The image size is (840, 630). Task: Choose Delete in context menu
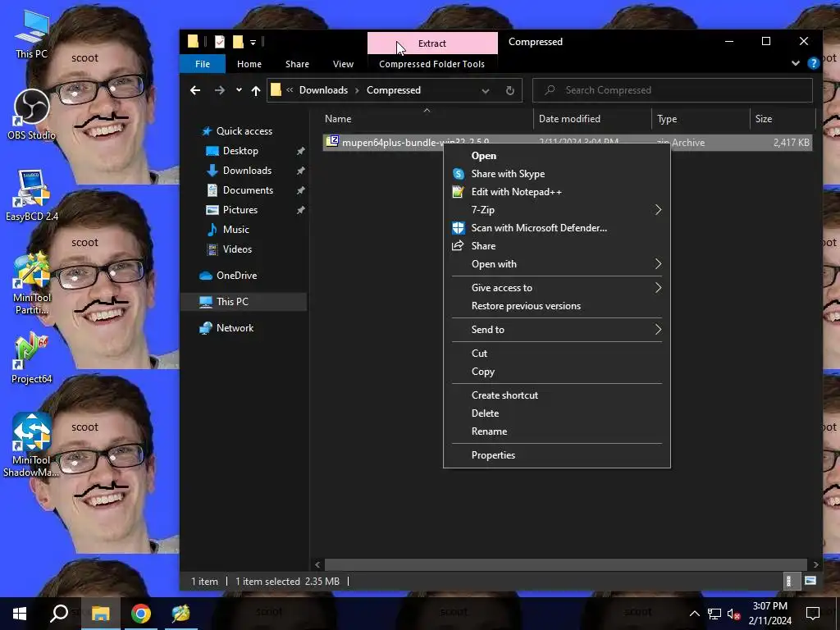coord(557,413)
